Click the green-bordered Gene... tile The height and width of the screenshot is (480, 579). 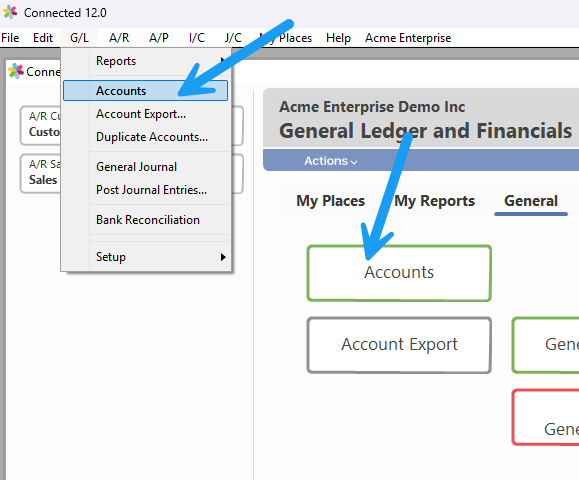[x=545, y=345]
